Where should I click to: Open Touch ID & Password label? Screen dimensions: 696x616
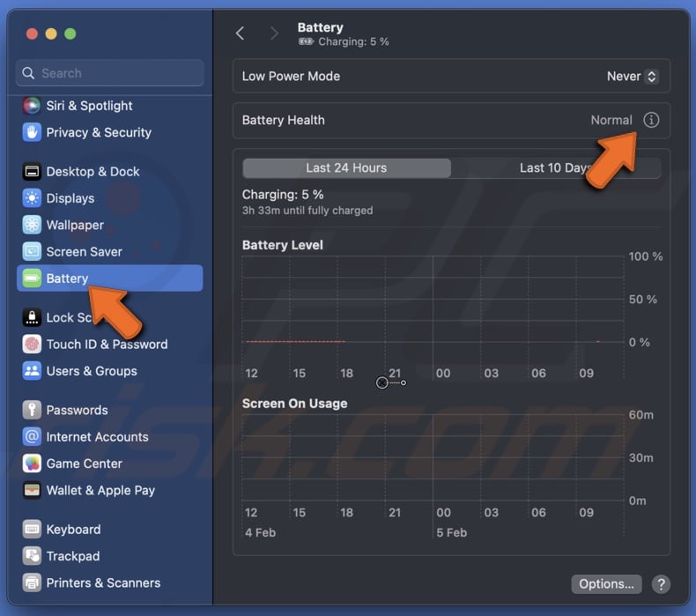[x=107, y=345]
